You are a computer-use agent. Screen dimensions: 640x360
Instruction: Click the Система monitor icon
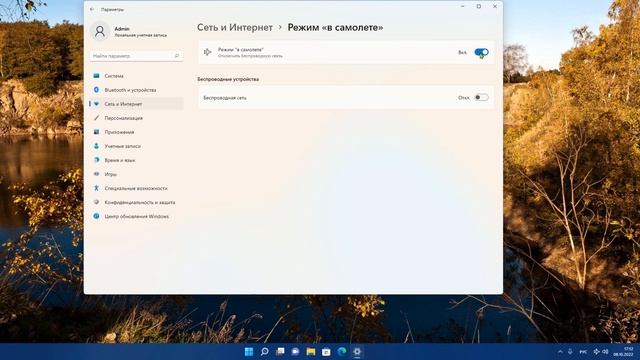click(96, 76)
